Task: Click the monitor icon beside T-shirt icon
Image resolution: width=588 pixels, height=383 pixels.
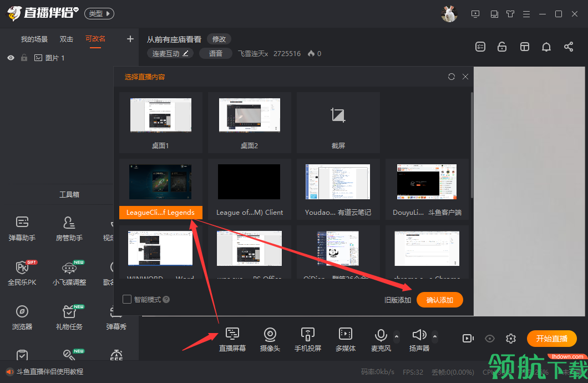Action: point(494,14)
